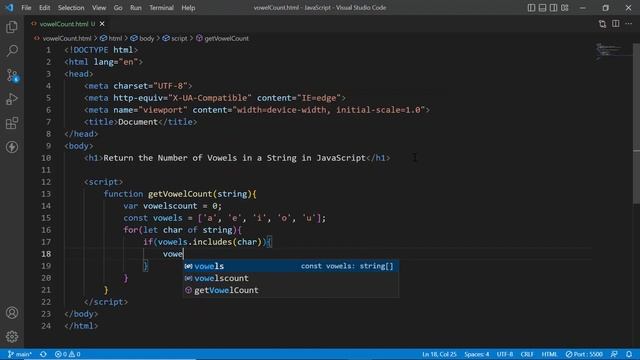The height and width of the screenshot is (360, 640).
Task: Click the main branch status bar item
Action: click(20, 354)
